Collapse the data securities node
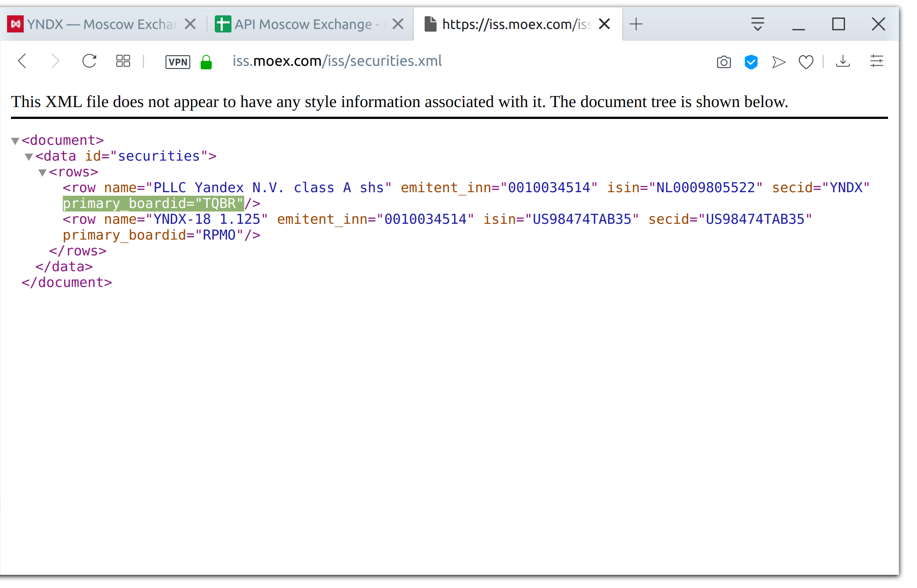917x588 pixels. 29,157
